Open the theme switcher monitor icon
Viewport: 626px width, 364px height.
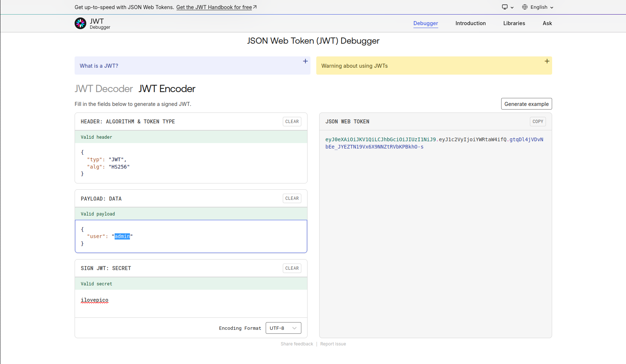click(x=505, y=7)
